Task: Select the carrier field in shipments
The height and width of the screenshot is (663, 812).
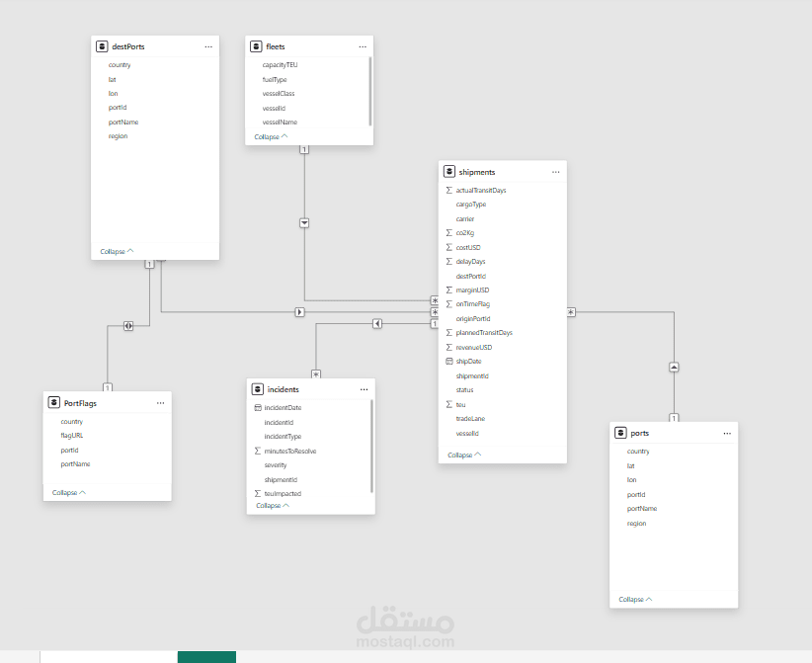Action: [x=465, y=219]
